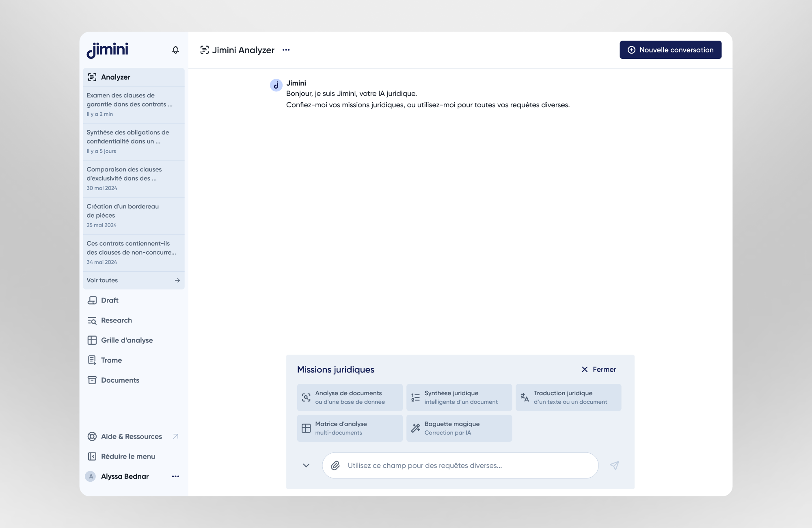Viewport: 812px width, 528px height.
Task: Collapse missions panel with chevron down
Action: [306, 465]
